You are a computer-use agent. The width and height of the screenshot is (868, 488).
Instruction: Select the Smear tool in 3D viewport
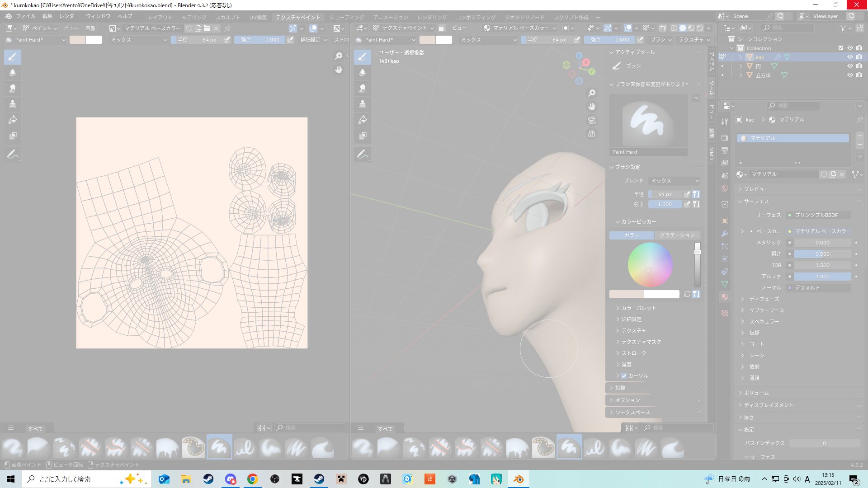362,88
